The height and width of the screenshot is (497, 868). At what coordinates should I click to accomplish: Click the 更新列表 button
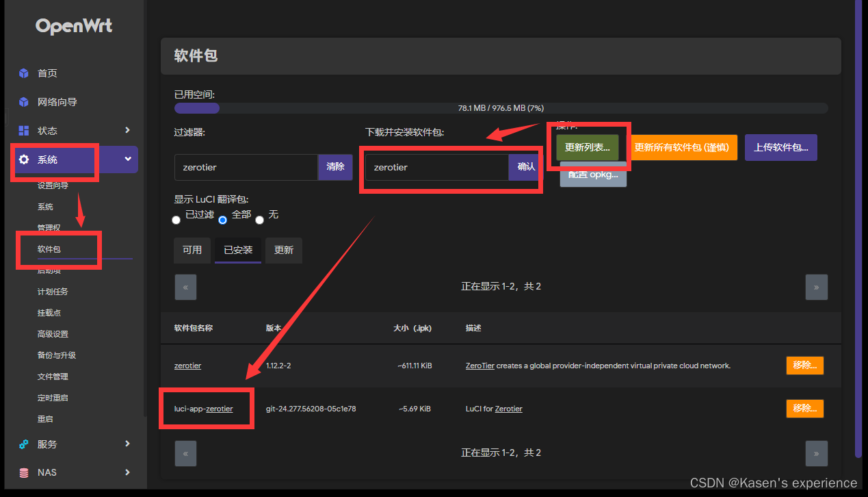click(x=587, y=148)
